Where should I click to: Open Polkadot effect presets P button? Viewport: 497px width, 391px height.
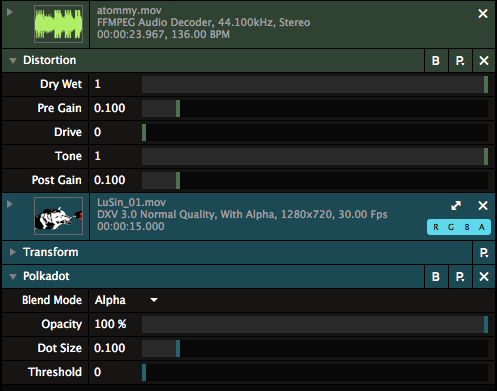(460, 277)
